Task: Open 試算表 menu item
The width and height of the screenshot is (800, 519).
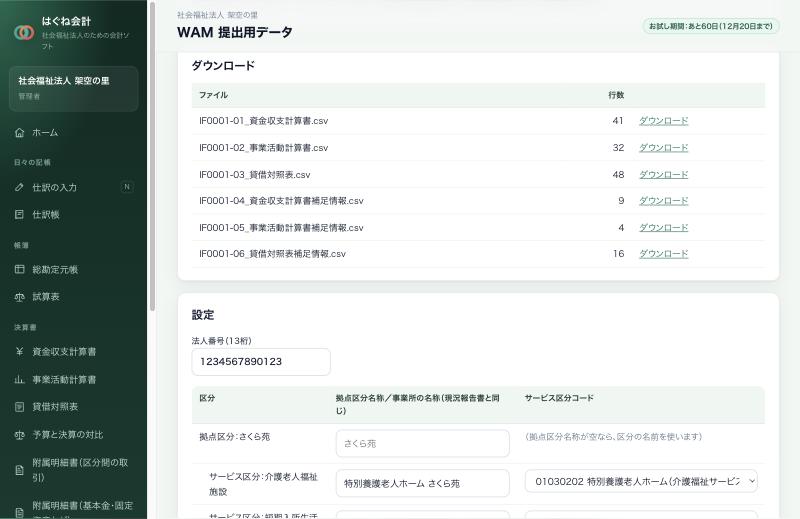Action: pos(73,296)
